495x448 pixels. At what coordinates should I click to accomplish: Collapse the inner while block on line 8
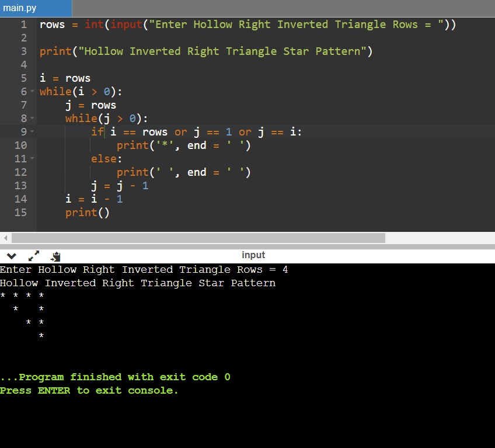(x=32, y=119)
